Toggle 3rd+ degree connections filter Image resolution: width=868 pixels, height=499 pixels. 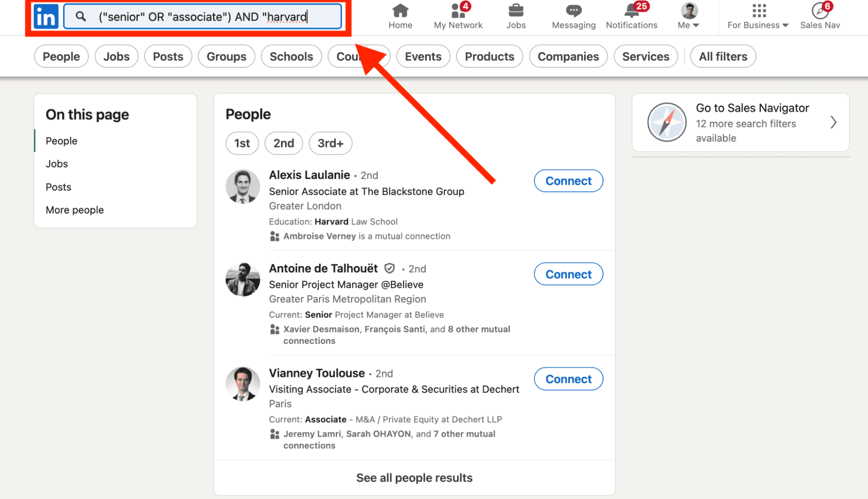330,143
